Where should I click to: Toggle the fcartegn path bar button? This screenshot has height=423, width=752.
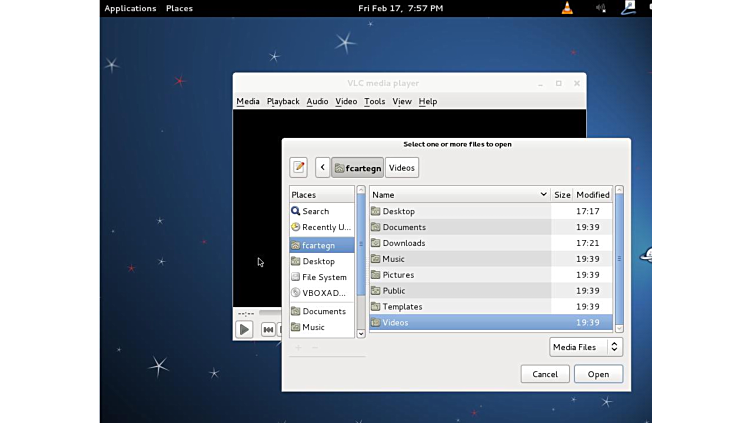tap(357, 168)
